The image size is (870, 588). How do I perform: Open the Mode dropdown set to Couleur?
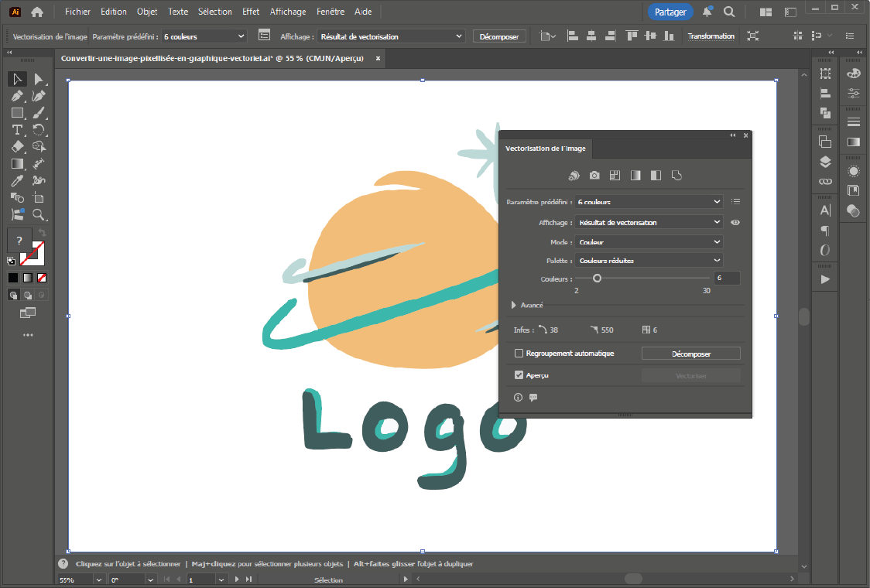(649, 242)
